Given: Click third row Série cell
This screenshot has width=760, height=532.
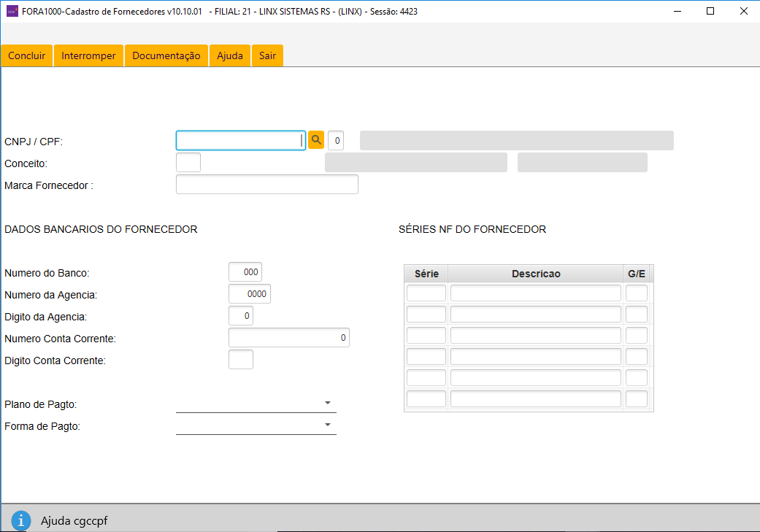Looking at the screenshot, I should click(x=426, y=335).
